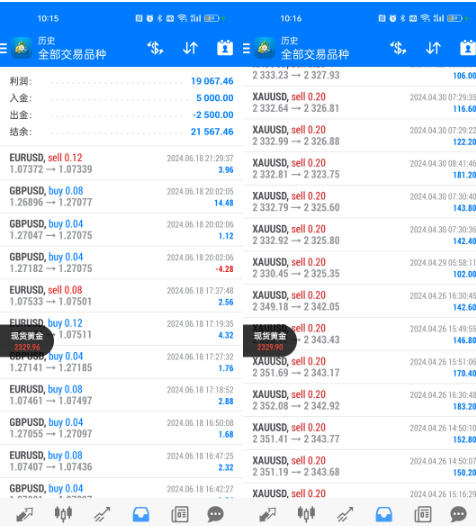Open GBPUSD buy 0.08 trade with 14.48 profit
The image size is (476, 526).
[x=121, y=197]
